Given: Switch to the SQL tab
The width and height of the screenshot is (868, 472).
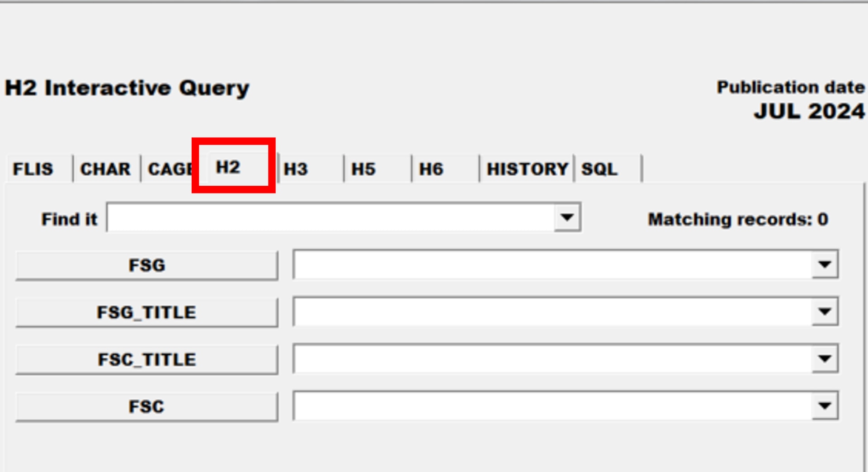Looking at the screenshot, I should [x=609, y=169].
